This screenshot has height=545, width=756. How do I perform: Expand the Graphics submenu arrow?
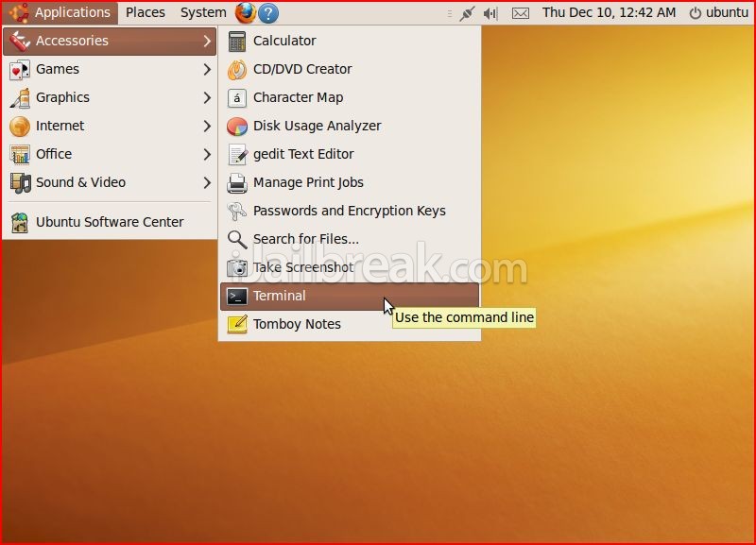(207, 98)
